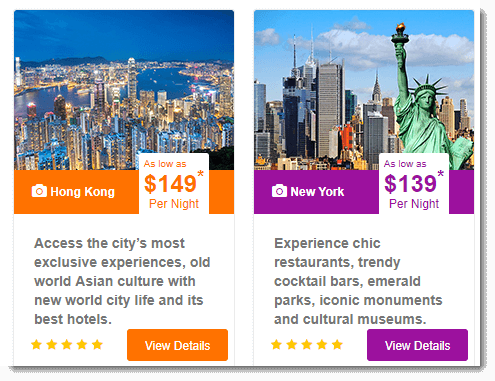
Task: Click the Hong Kong title label
Action: click(x=82, y=192)
